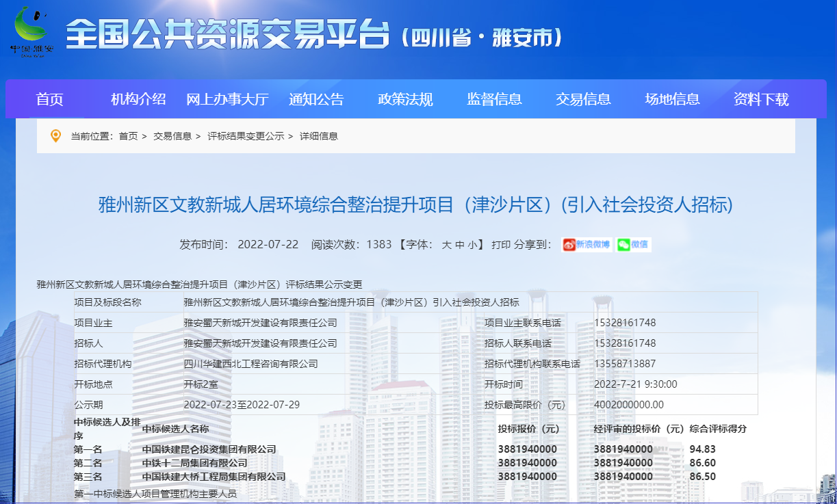
Task: Open the 通知公告 section
Action: pos(316,99)
